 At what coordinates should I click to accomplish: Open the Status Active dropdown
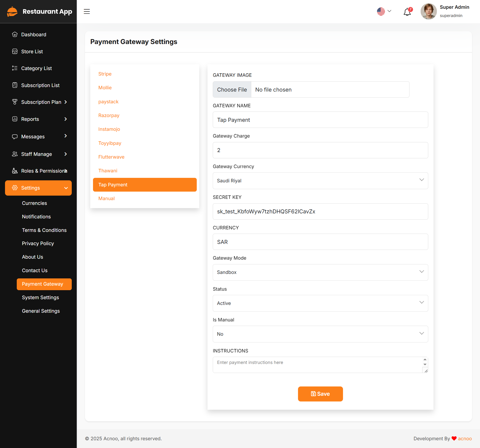tap(320, 303)
